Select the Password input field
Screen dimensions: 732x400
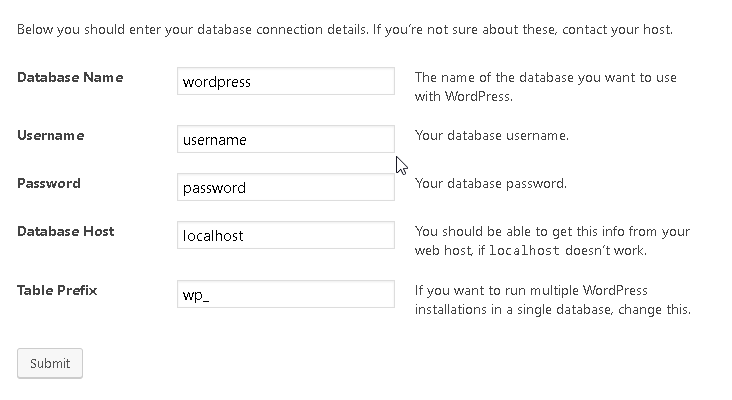click(x=286, y=187)
